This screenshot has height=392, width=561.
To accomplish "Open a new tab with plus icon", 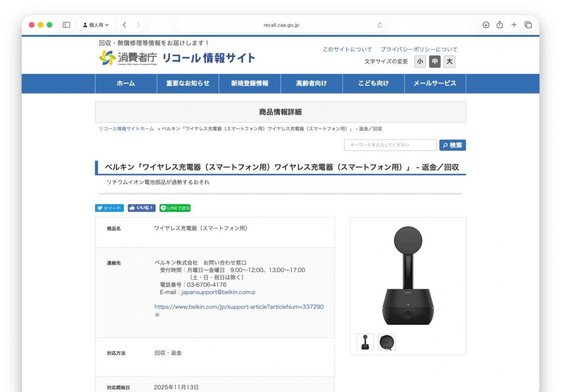I will [x=514, y=25].
